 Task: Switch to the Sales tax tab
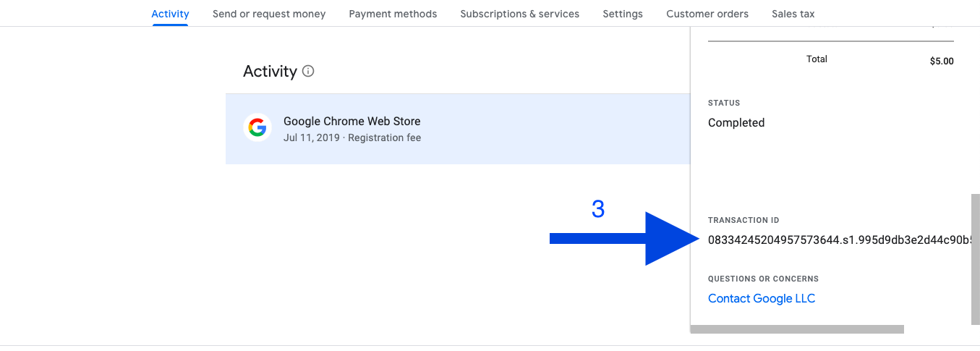click(793, 14)
